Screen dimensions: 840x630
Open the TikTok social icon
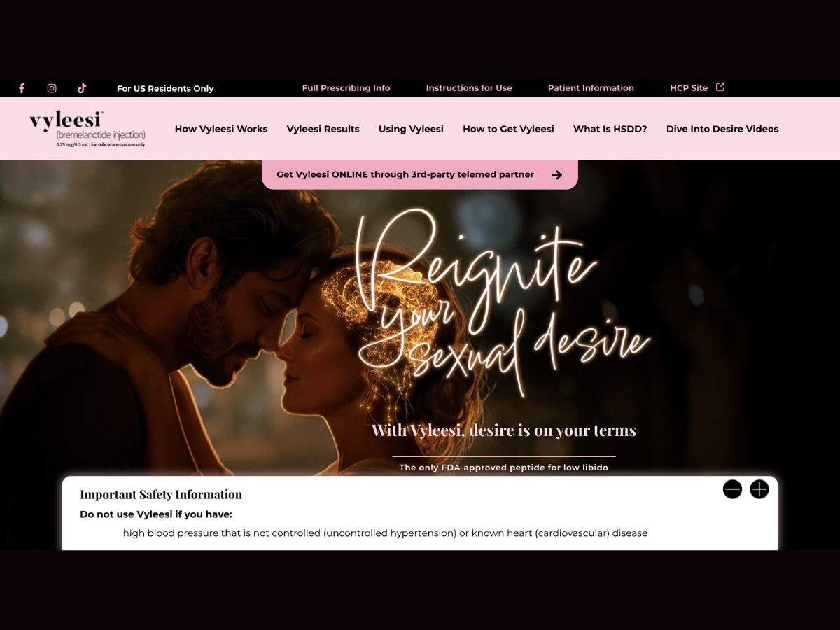(x=82, y=88)
